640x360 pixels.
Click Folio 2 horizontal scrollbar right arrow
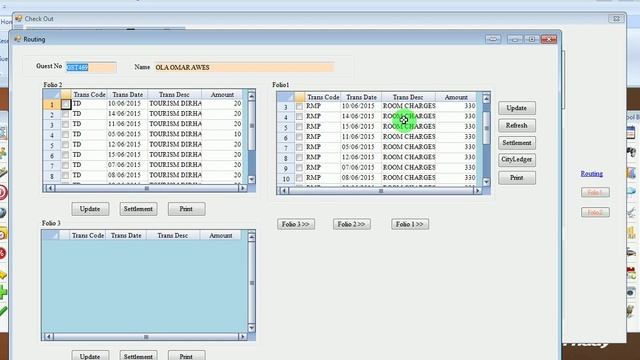click(x=242, y=188)
